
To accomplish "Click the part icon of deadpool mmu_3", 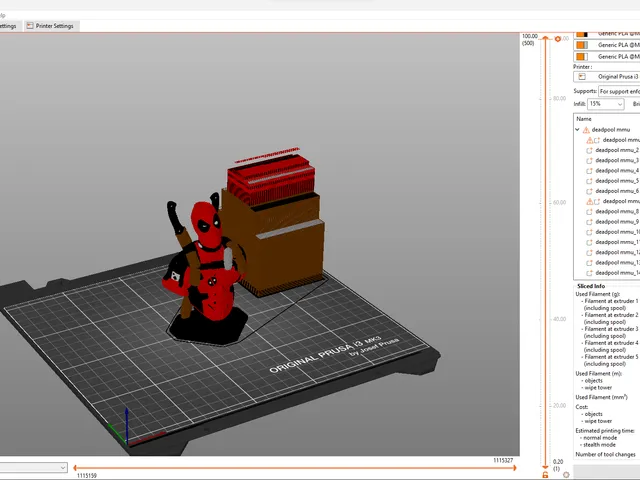I will [589, 160].
